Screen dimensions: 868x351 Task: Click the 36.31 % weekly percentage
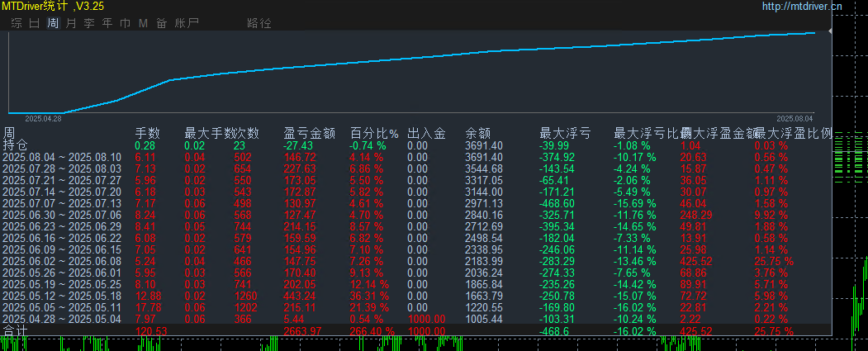tap(369, 296)
